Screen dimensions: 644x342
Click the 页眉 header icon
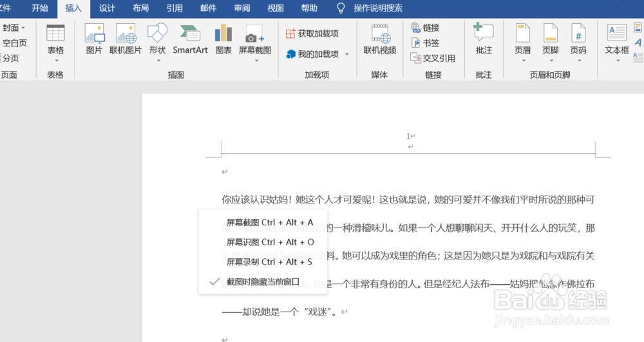tap(522, 33)
